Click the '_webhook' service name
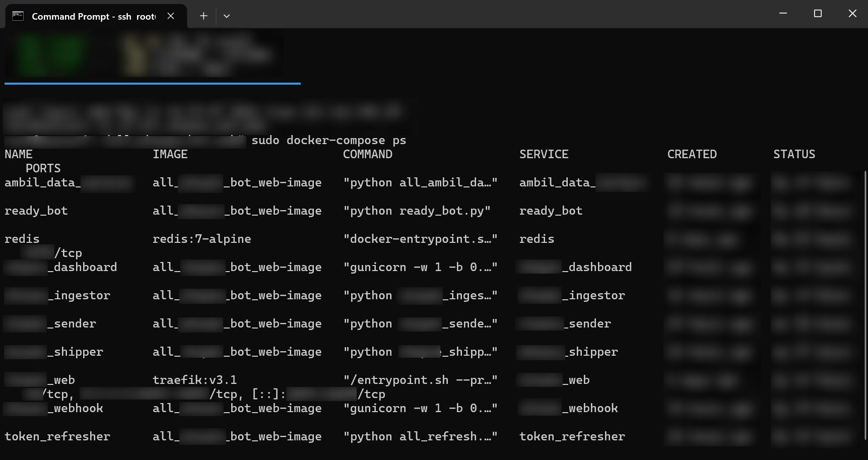 [590, 408]
